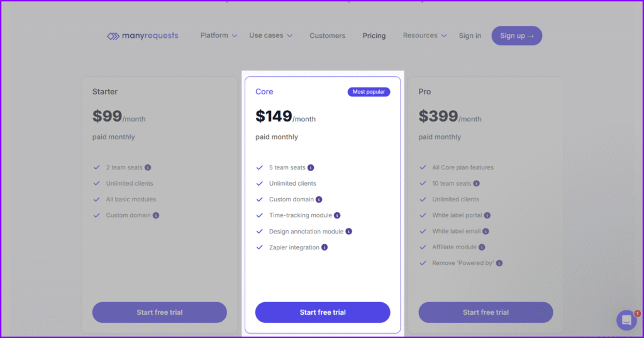This screenshot has width=644, height=338.
Task: Click info icon next to 5 team seats
Action: (x=311, y=167)
